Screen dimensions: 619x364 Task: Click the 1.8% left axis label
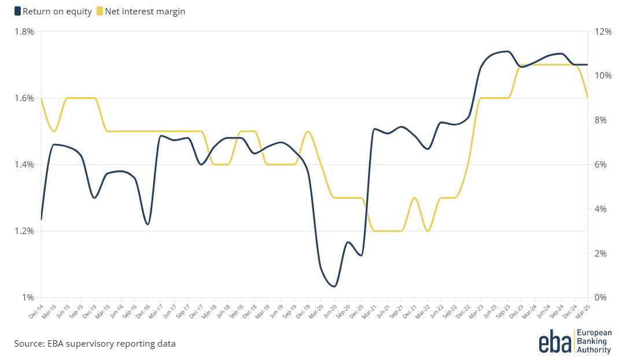(24, 31)
